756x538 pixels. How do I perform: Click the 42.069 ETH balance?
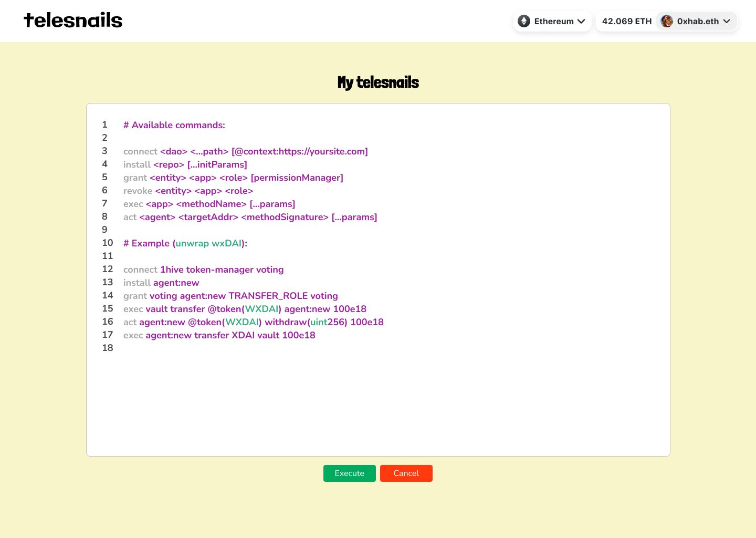(x=627, y=21)
